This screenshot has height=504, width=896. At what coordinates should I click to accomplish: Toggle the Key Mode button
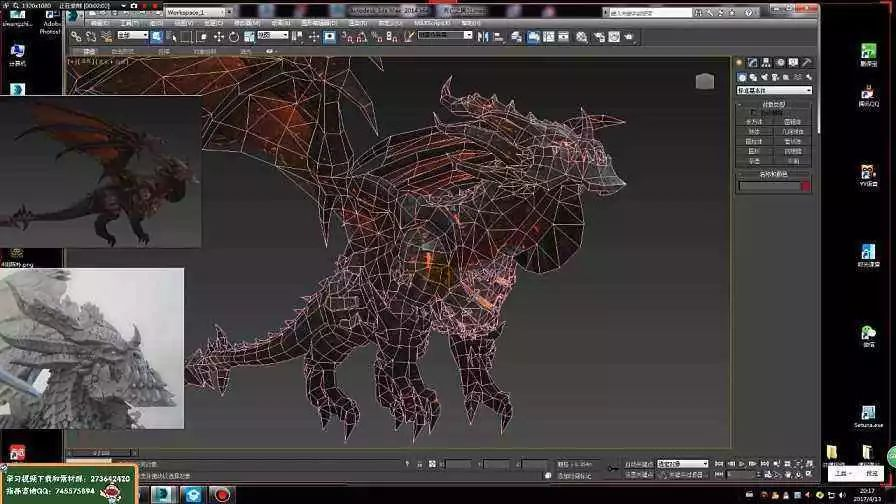pos(718,474)
